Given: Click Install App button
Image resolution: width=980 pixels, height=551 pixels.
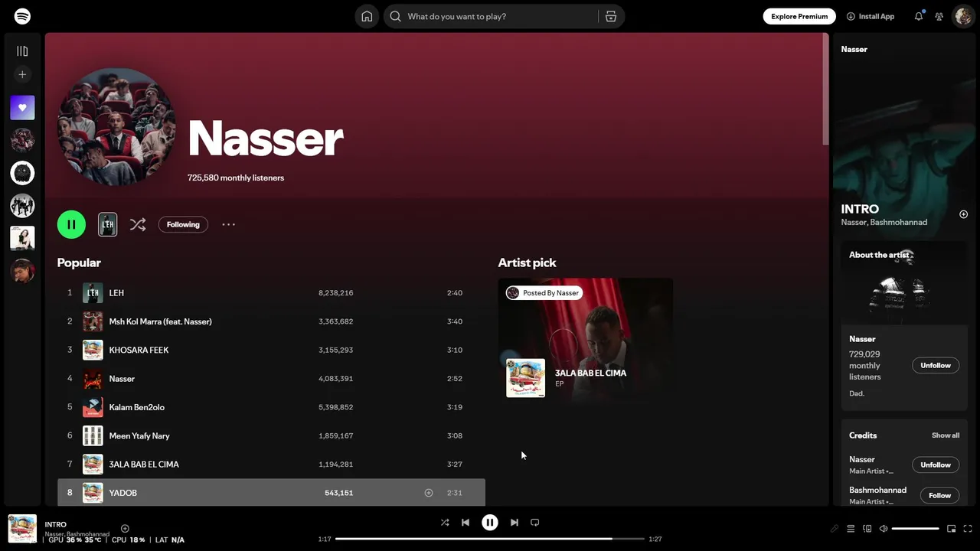Looking at the screenshot, I should (871, 16).
